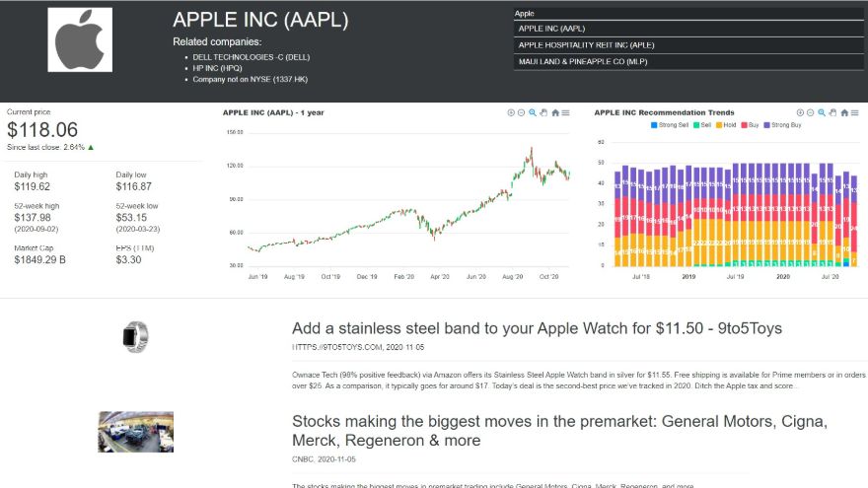Zoom in on the AAPL price chart
The height and width of the screenshot is (488, 868).
pyautogui.click(x=510, y=112)
